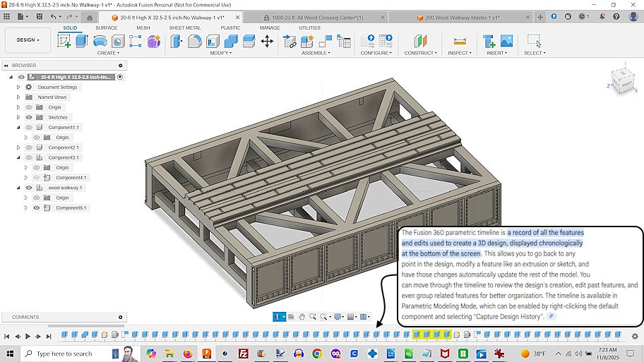Show Component2:1 using eye icon
Viewport: 644px width, 362px height.
29,147
